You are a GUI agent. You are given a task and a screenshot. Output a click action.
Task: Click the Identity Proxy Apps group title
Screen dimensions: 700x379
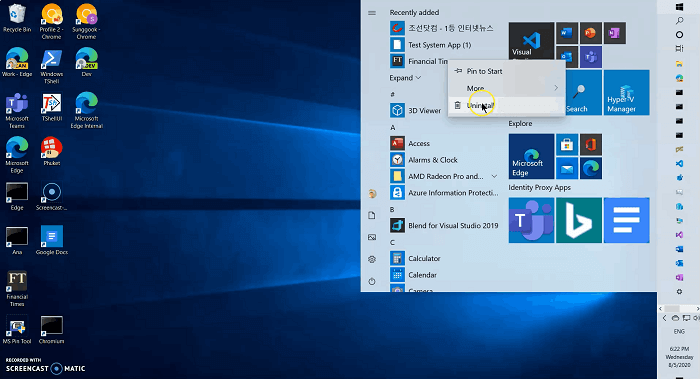[539, 187]
